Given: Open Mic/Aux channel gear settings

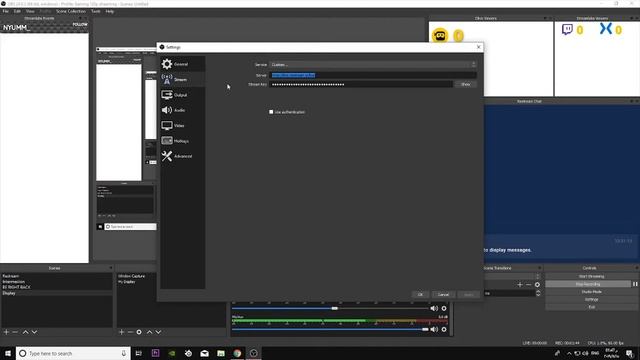Looking at the screenshot, I should (444, 329).
